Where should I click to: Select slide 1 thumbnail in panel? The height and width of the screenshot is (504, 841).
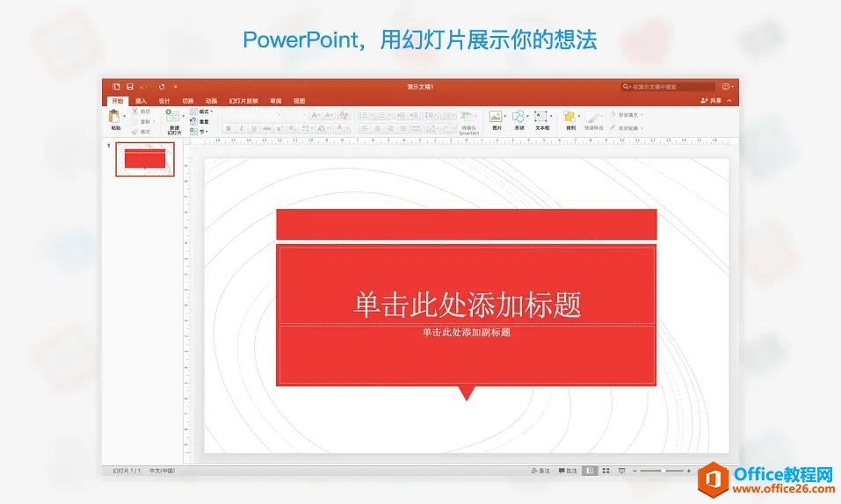click(145, 159)
